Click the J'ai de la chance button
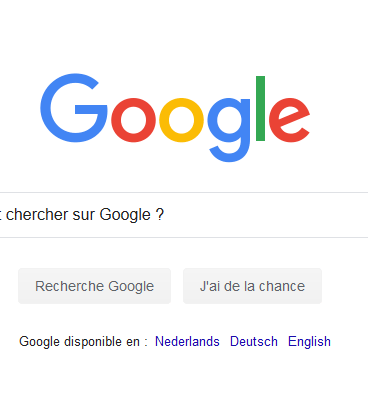This screenshot has height=410, width=368. (252, 286)
